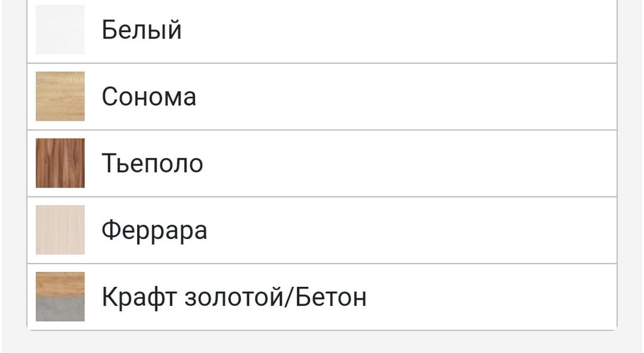Click the "Сонома" option label

coord(148,97)
